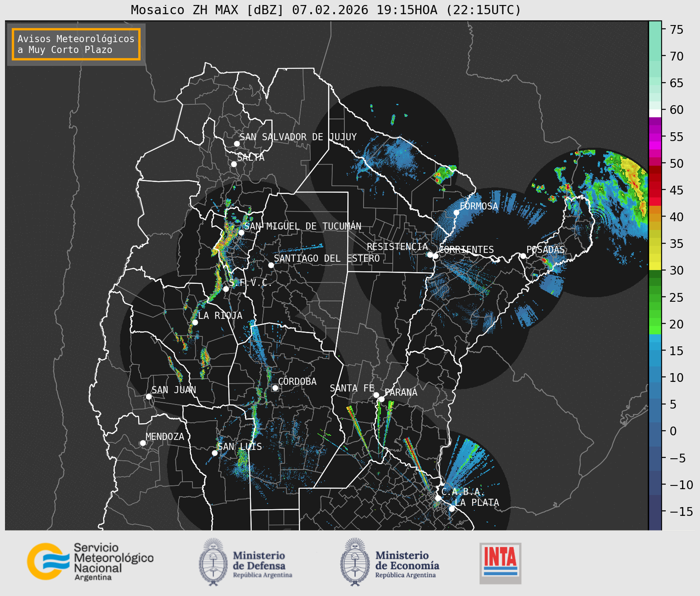Select the San Luis city marker
The image size is (700, 596).
coord(215,453)
